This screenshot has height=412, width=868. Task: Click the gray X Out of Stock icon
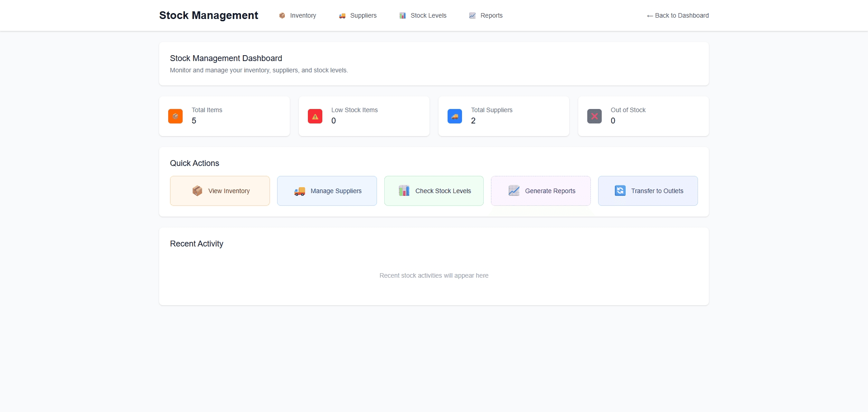click(594, 116)
